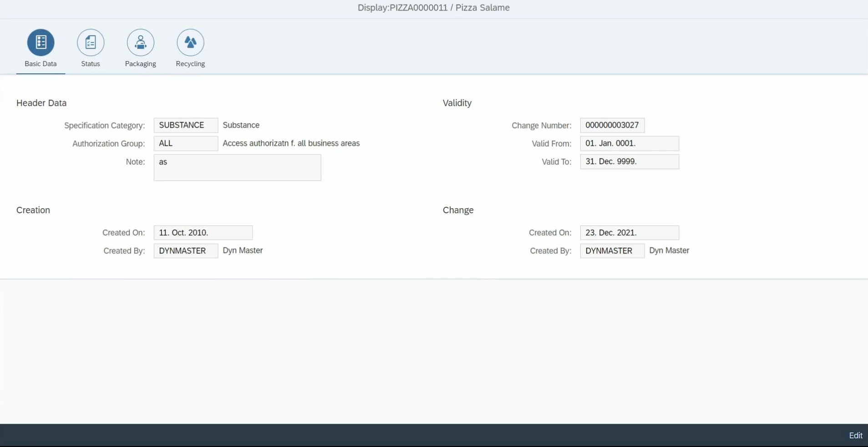Select the Recycling tab label
Viewport: 868px width, 447px height.
[x=190, y=64]
